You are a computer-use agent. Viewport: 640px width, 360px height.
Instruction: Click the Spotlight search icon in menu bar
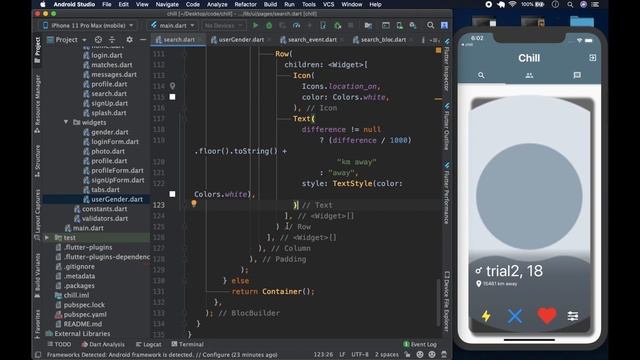pos(570,4)
